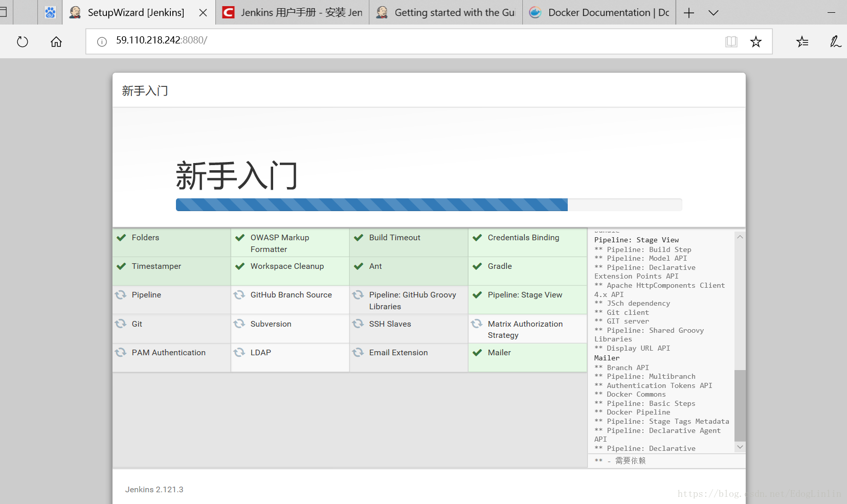
Task: Switch to Jenkins 用户手册 tab
Action: (x=292, y=12)
